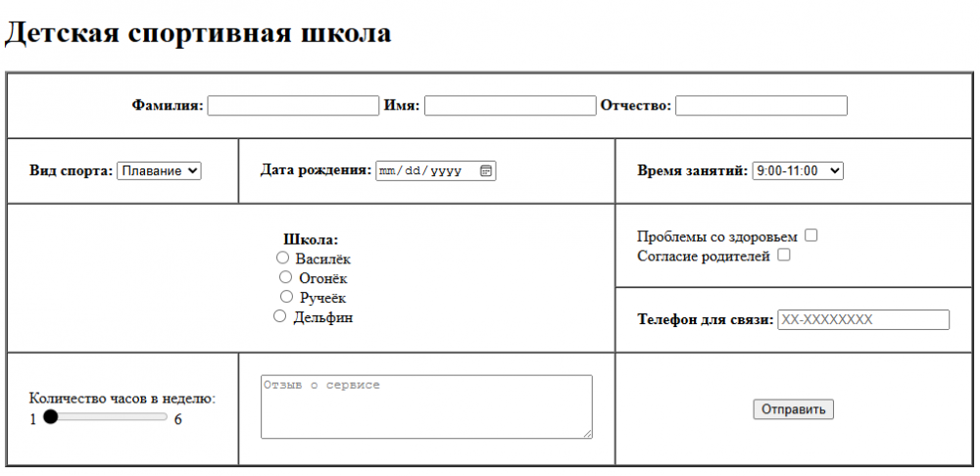Focus the Фамилия text field
Screen dimensions: 980x476
[293, 106]
